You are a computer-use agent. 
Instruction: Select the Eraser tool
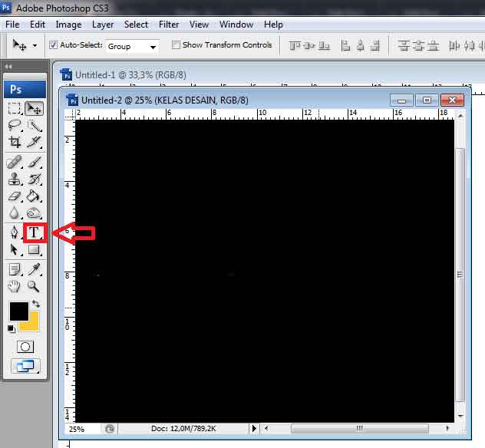15,196
